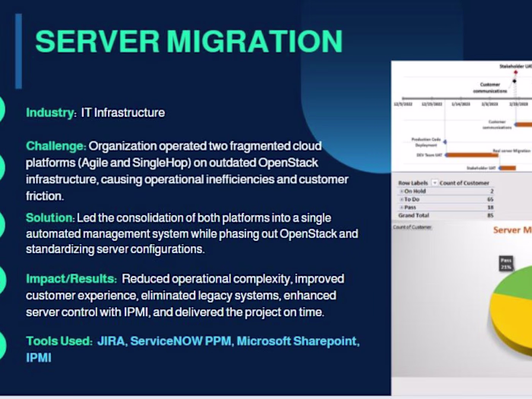Viewport: 532px width, 399px height.
Task: Click the Solution: heading
Action: (50, 218)
